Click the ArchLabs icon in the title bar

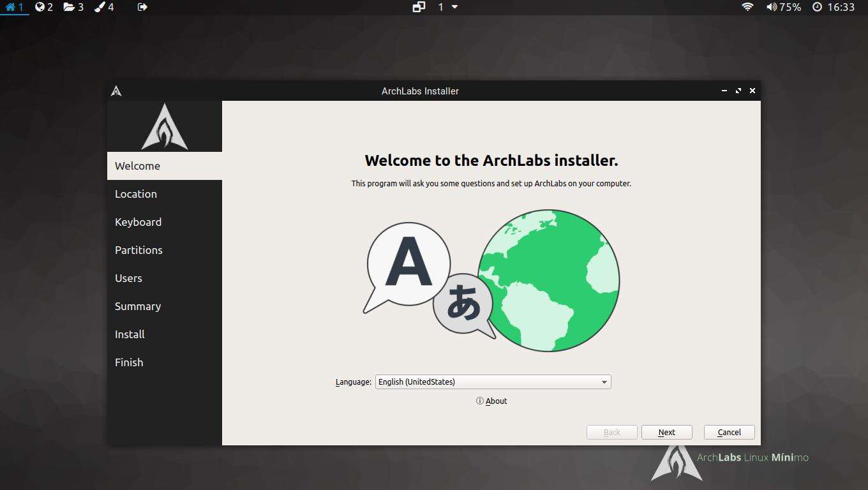pyautogui.click(x=116, y=91)
